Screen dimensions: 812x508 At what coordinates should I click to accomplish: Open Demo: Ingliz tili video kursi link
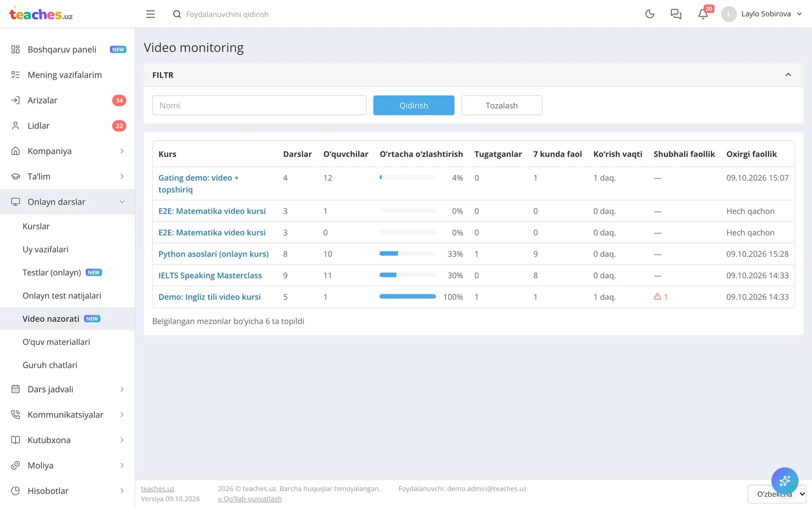click(x=210, y=297)
